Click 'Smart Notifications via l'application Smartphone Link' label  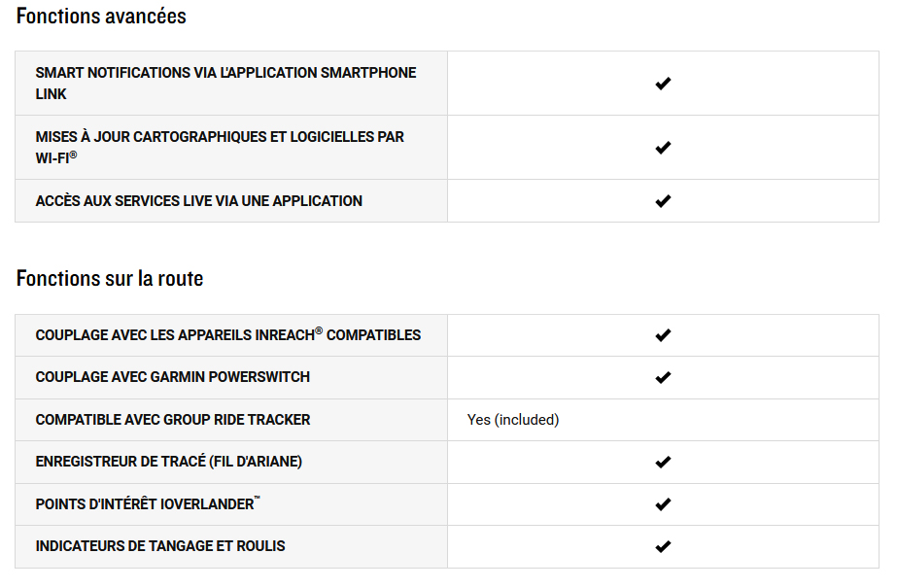(x=225, y=83)
